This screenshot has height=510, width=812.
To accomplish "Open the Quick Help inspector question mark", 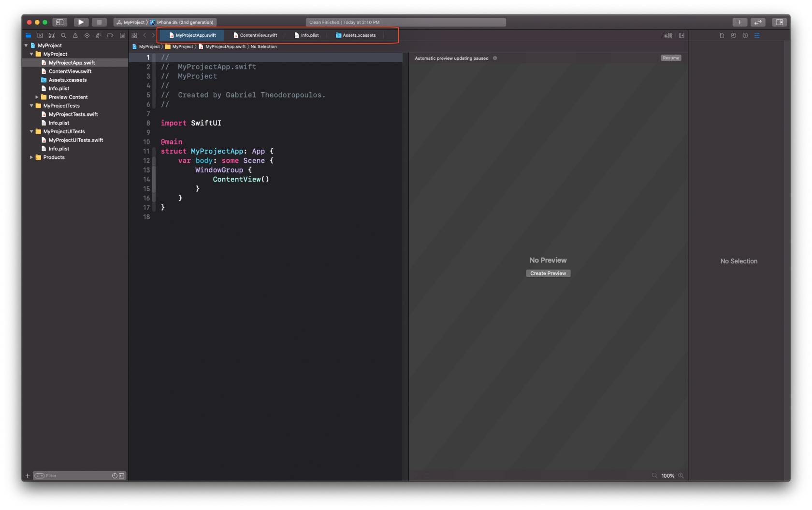I will tap(745, 35).
